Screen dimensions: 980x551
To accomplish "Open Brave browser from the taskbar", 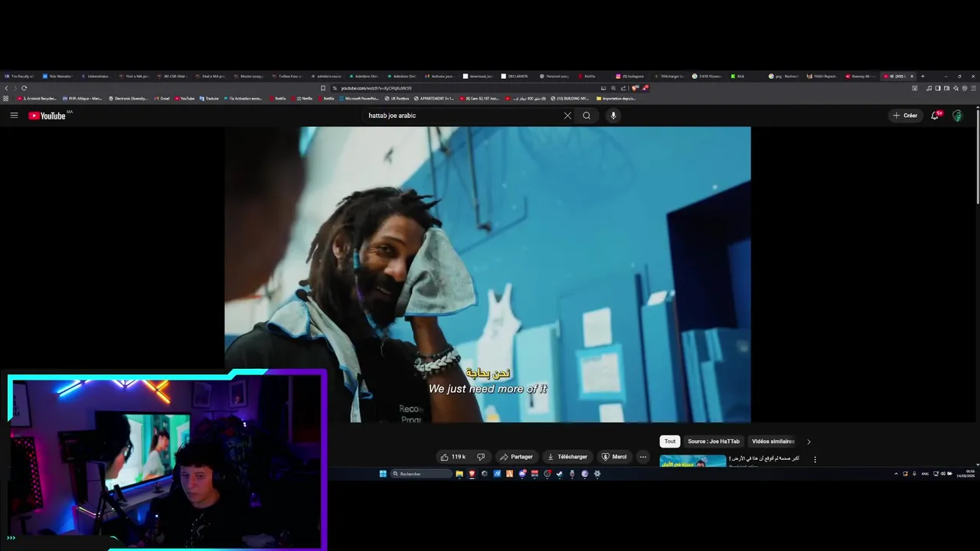I will tap(472, 474).
